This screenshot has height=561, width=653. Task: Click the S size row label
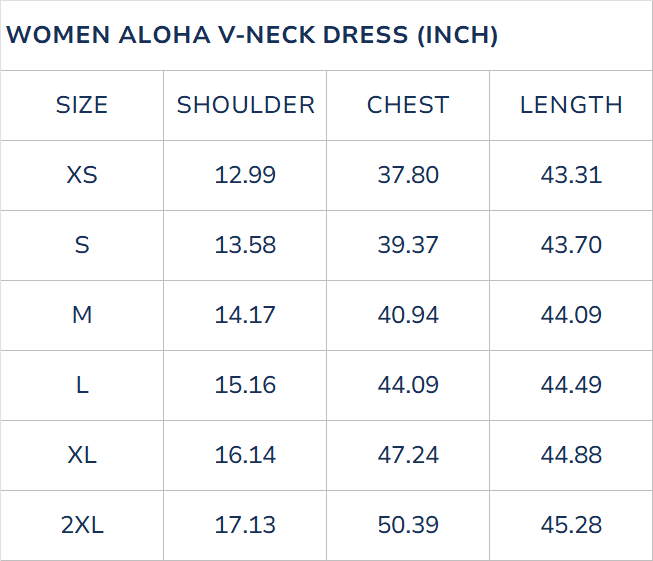pos(82,245)
